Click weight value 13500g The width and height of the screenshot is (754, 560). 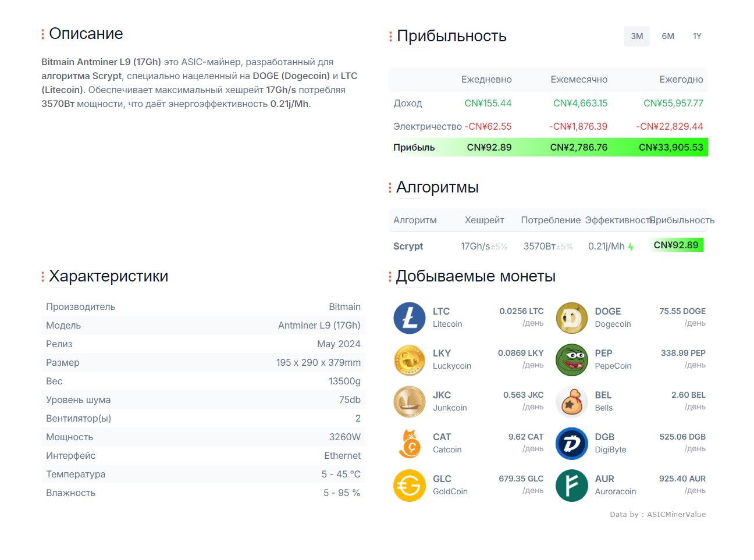(x=344, y=381)
